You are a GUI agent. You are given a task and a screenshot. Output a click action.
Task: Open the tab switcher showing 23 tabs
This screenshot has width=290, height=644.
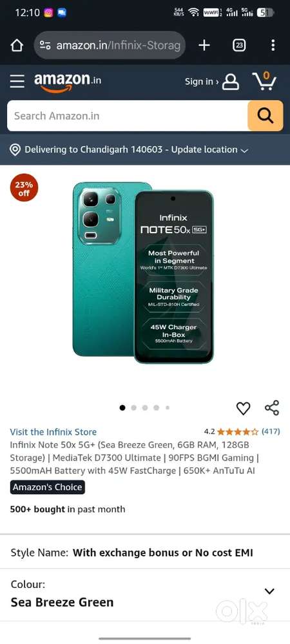click(239, 45)
